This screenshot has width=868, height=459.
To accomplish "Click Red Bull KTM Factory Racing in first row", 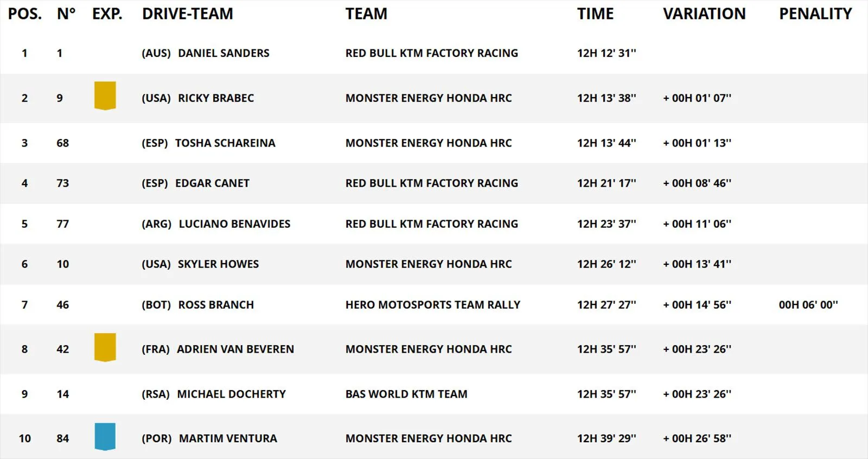I will point(431,53).
